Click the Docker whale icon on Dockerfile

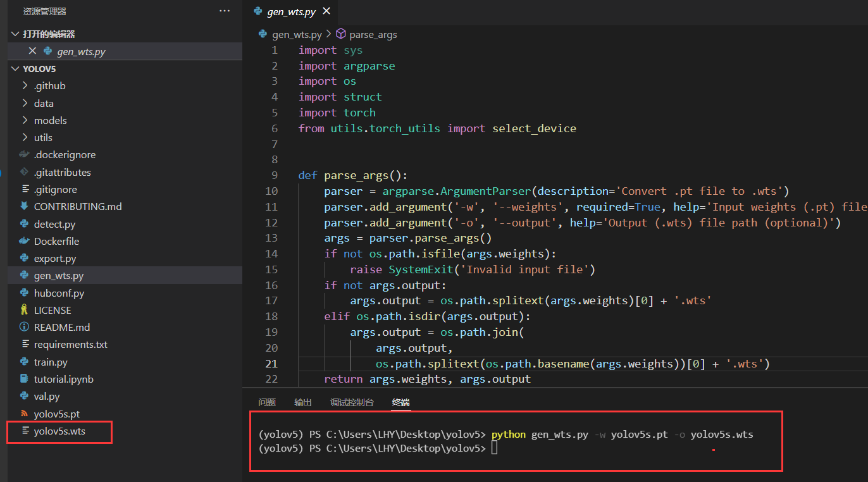click(x=23, y=240)
